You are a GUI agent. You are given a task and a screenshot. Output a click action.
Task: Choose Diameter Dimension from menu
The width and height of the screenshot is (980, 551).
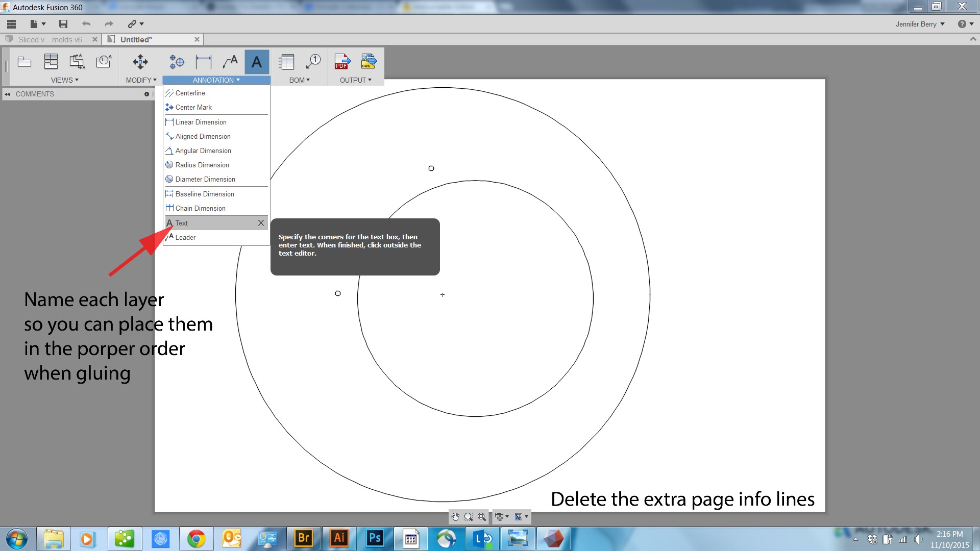tap(205, 179)
